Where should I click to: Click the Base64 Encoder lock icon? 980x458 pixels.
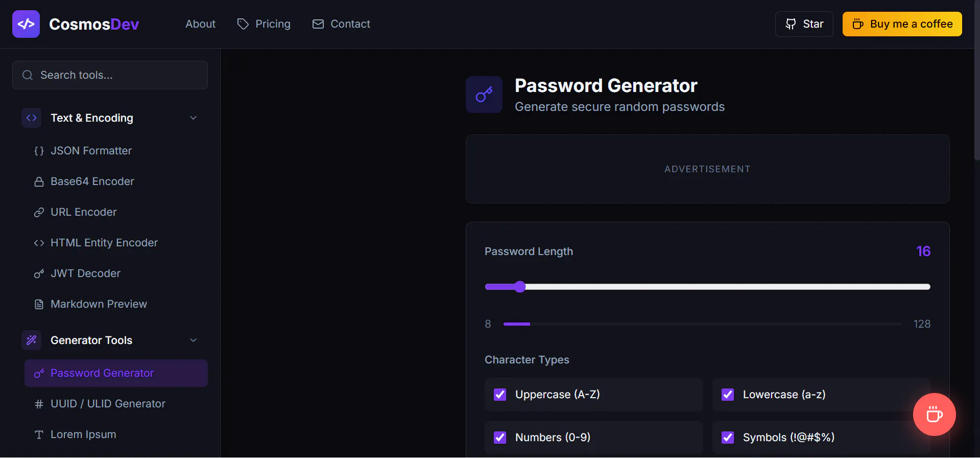click(x=39, y=181)
